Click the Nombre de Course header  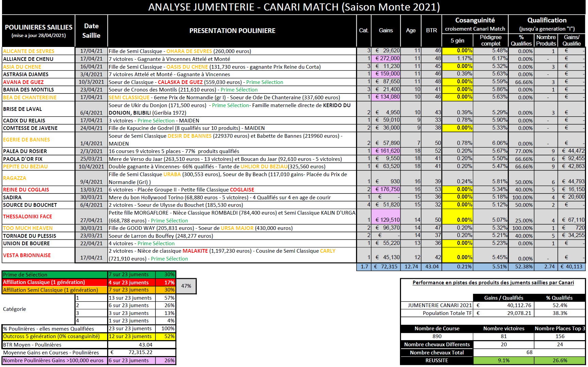pos(437,329)
